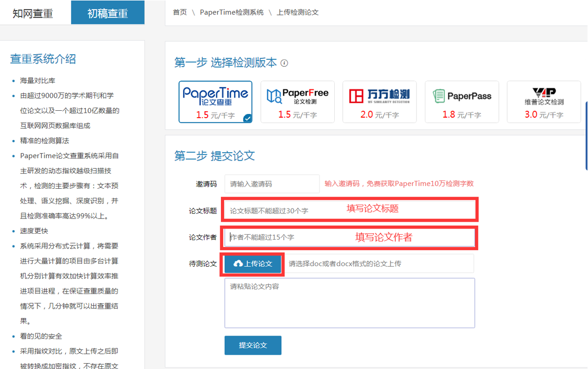Click the 请粘贴论文内容 text area
The height and width of the screenshot is (369, 588).
(350, 303)
